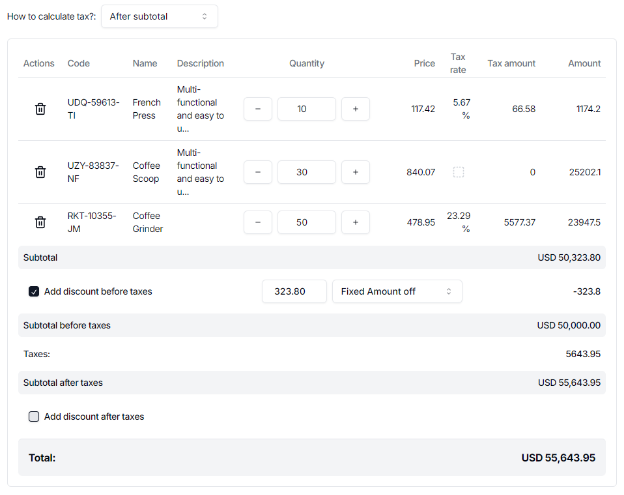
Task: Click the Coffee Grinder quantity field
Action: 306,222
